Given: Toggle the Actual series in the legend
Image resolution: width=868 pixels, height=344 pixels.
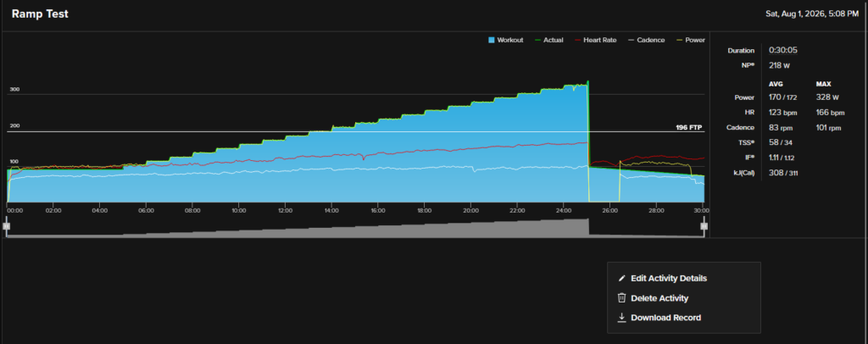Looking at the screenshot, I should tap(549, 40).
